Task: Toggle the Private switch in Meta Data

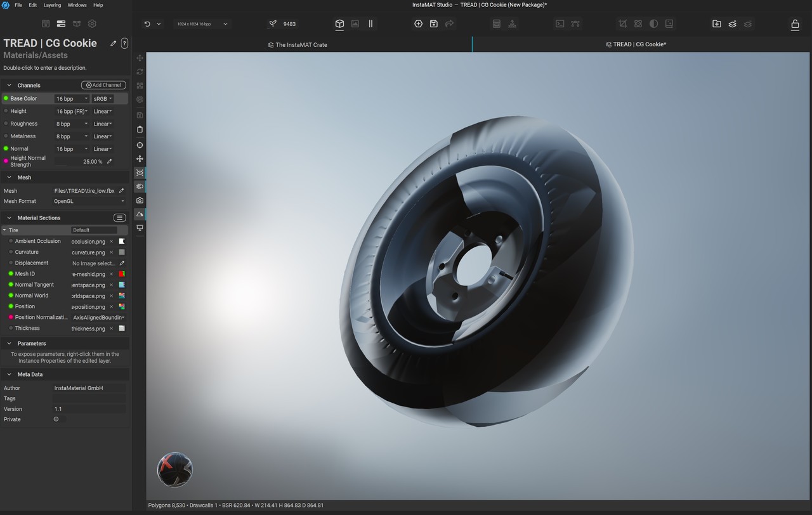Action: tap(56, 419)
